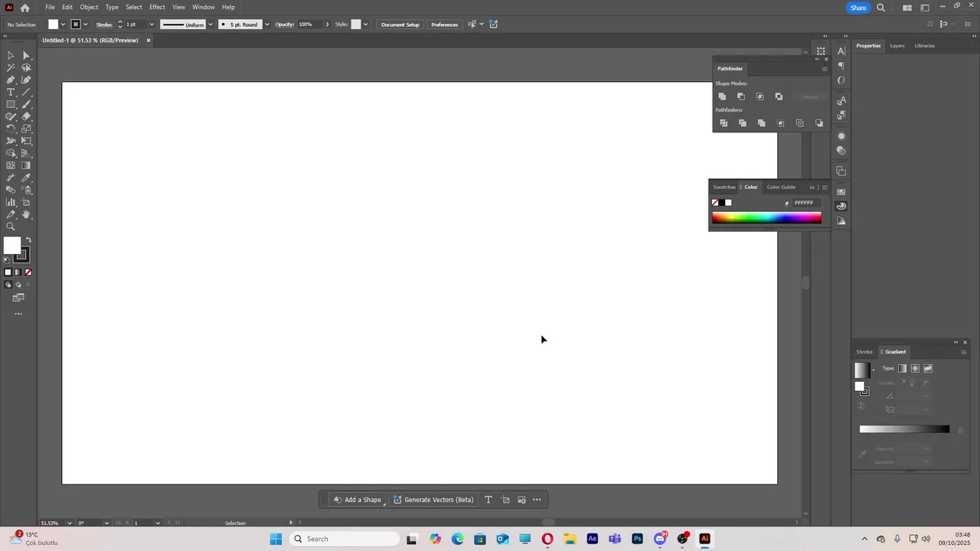Select the Type tool
Viewport: 980px width, 551px height.
[x=11, y=92]
